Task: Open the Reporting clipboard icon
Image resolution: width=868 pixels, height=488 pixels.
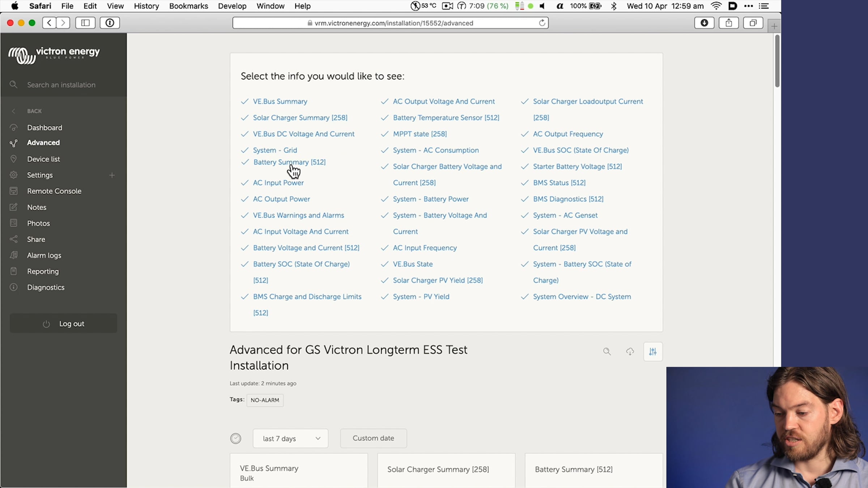Action: coord(13,271)
